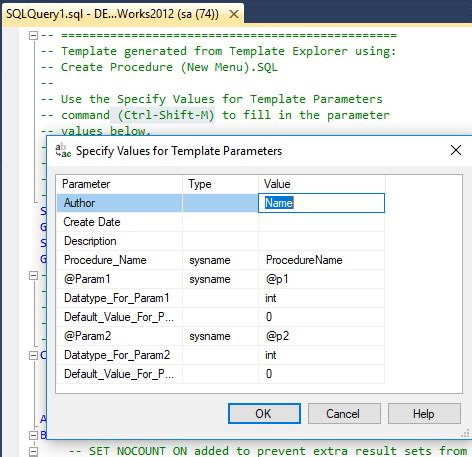
Task: Select the @Param2 parameter row
Action: [220, 336]
